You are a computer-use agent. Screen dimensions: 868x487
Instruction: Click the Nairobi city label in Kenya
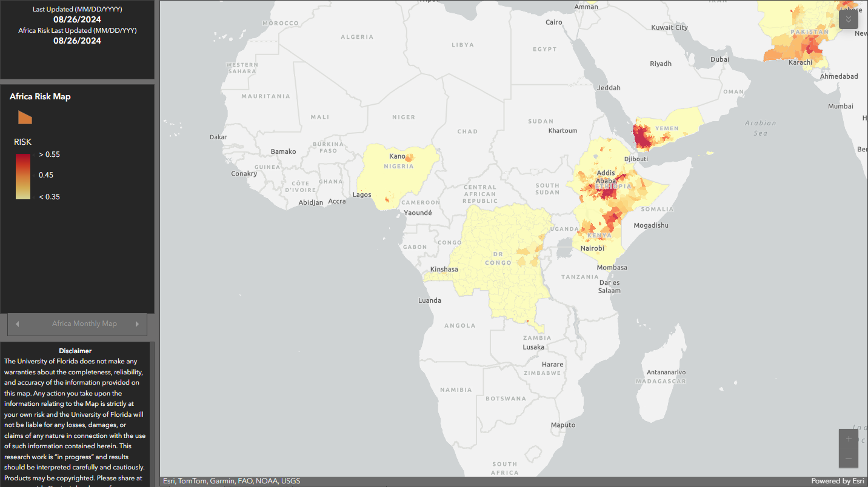pyautogui.click(x=592, y=248)
